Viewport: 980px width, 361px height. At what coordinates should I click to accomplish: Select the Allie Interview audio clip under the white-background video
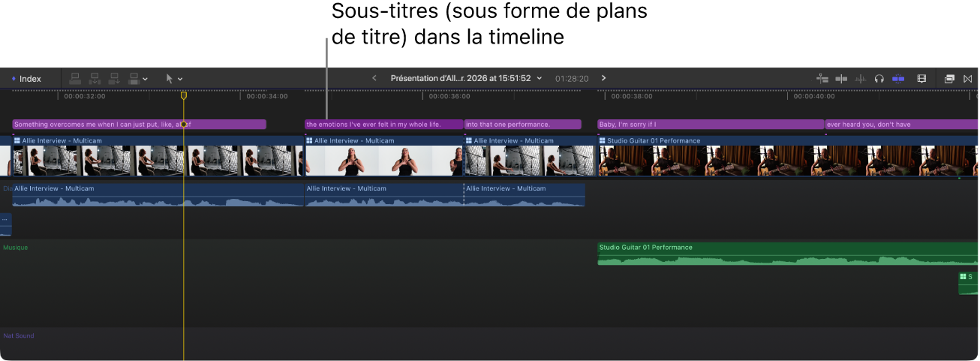[x=383, y=194]
